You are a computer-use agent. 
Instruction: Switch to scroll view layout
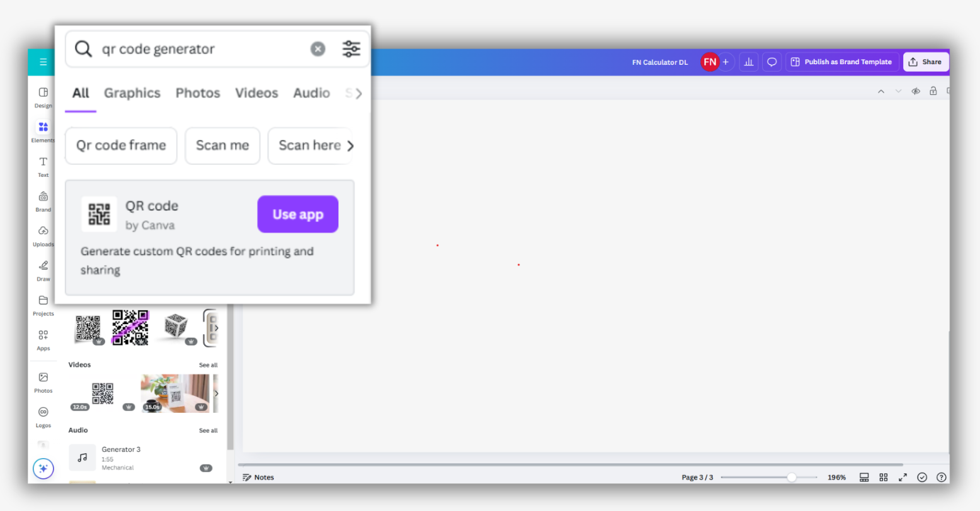[864, 477]
